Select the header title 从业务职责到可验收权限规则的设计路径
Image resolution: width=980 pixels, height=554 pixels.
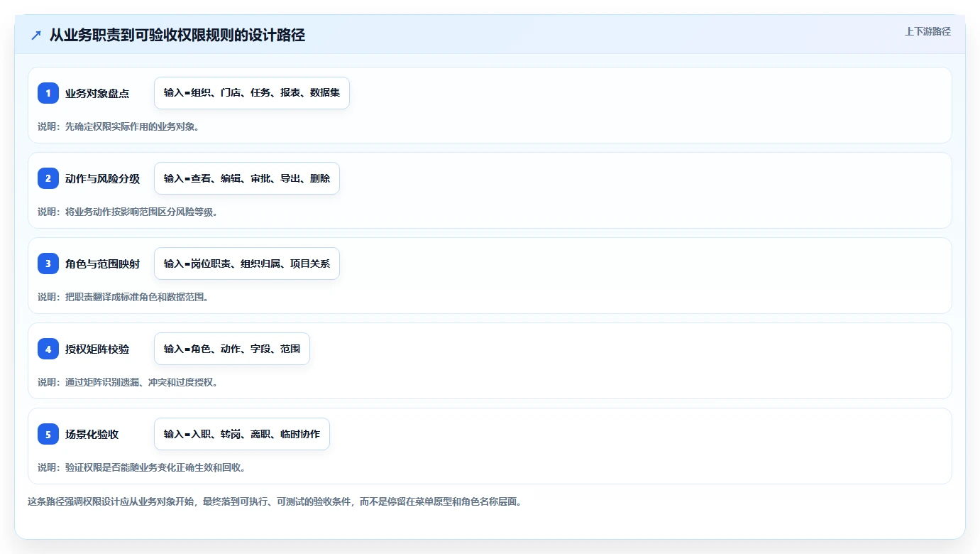(177, 36)
